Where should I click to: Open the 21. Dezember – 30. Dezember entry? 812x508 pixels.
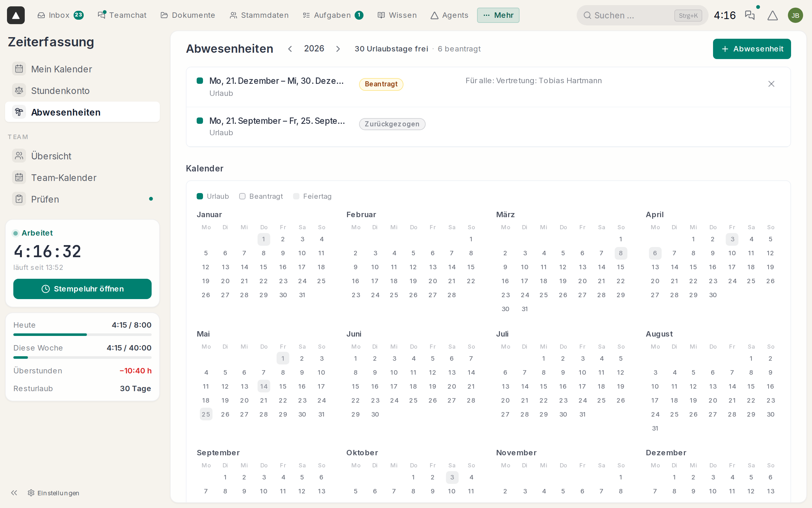point(488,87)
